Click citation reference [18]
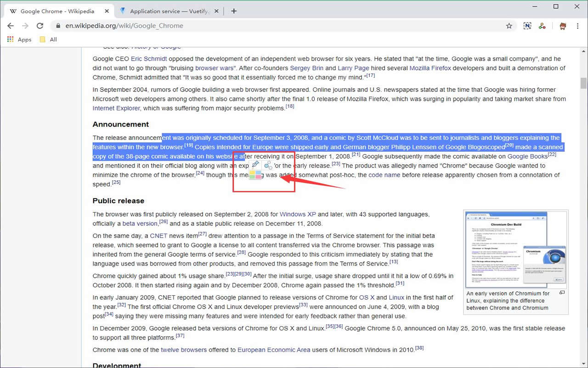This screenshot has width=588, height=368. (290, 106)
